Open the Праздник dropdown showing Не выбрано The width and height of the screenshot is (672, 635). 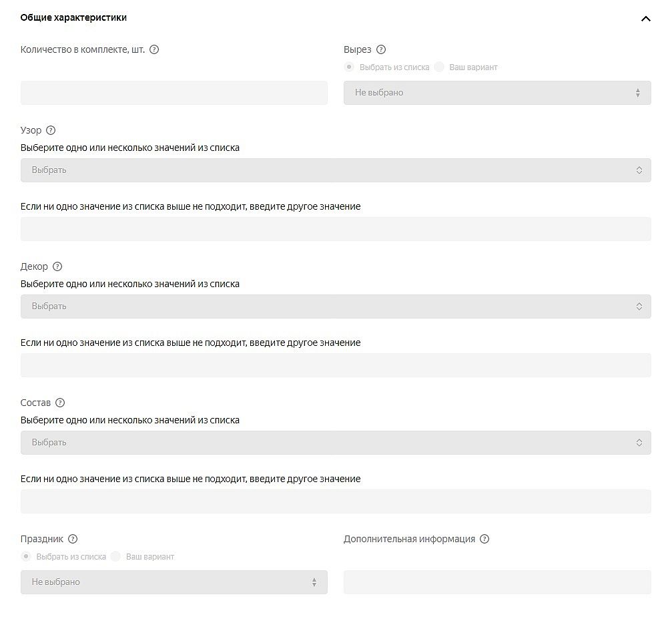pyautogui.click(x=174, y=582)
